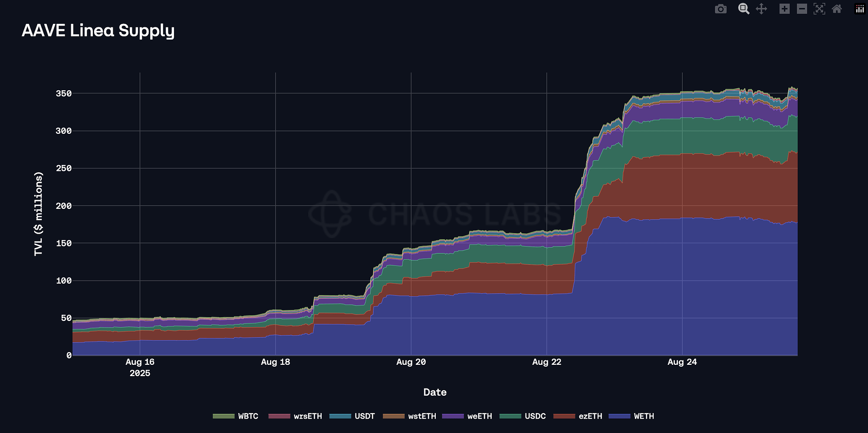Click the '100' y-axis tick label
Image resolution: width=868 pixels, height=433 pixels.
[x=63, y=281]
